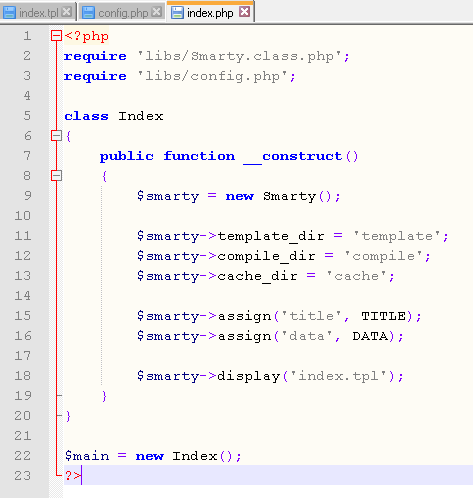Image resolution: width=473 pixels, height=498 pixels.
Task: Click the Index class name on line 5
Action: tap(141, 116)
